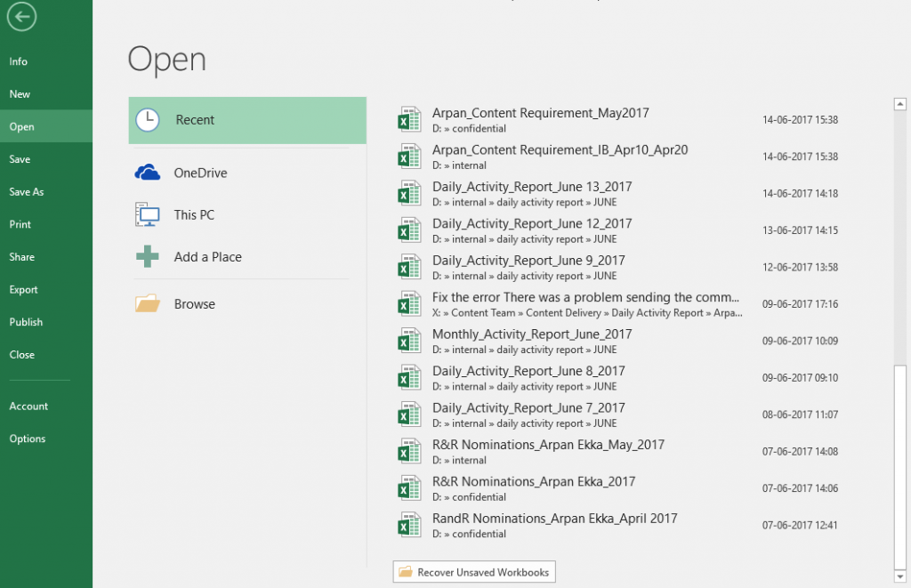The width and height of the screenshot is (911, 588).
Task: Click the This PC computer icon
Action: coord(148,214)
